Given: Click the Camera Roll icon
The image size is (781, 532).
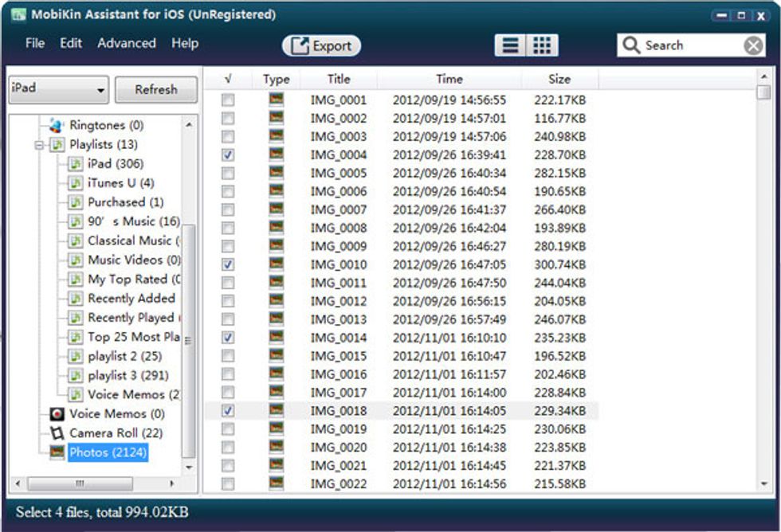Looking at the screenshot, I should 57,433.
